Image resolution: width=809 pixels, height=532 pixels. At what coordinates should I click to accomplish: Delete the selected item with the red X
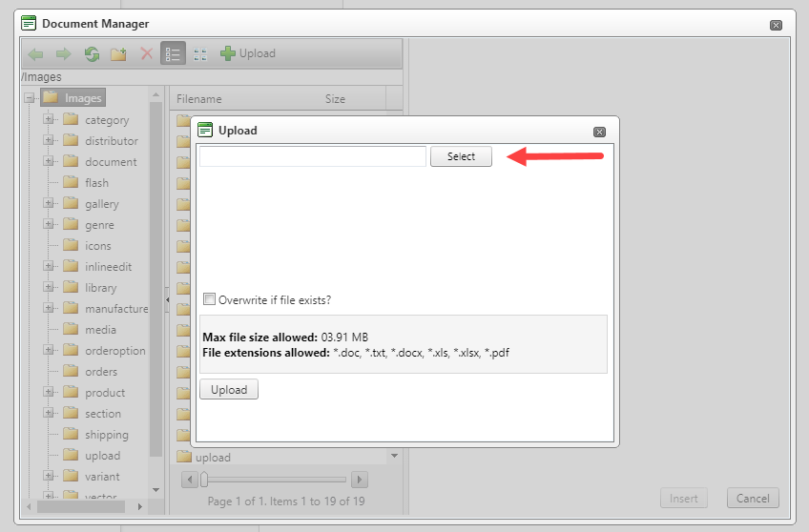147,53
